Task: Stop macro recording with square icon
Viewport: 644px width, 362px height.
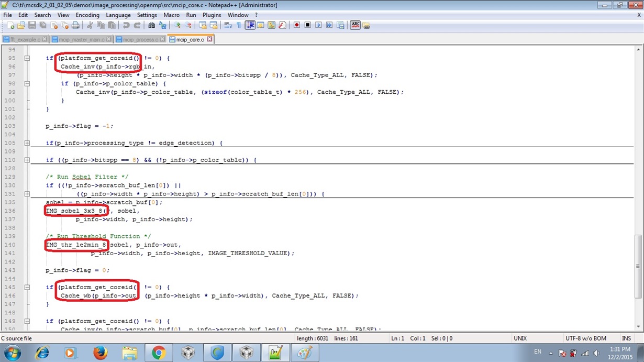Action: click(x=308, y=25)
